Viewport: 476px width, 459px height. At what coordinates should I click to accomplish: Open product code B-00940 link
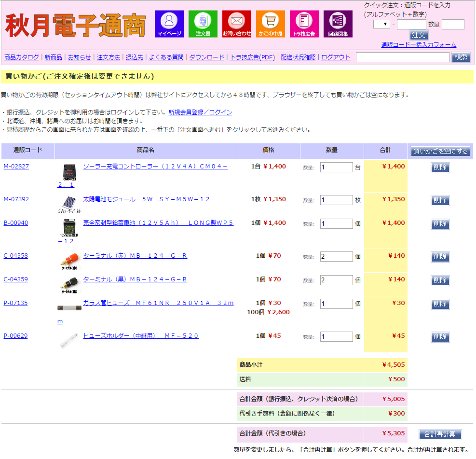coord(16,223)
